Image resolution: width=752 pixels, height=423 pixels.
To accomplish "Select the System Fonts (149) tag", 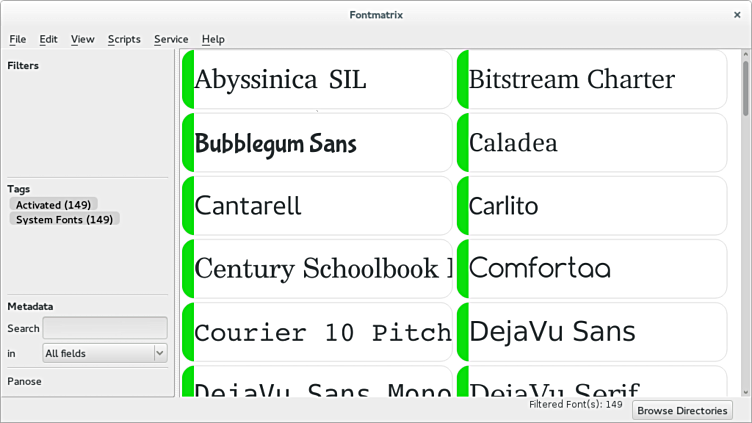I will [64, 219].
